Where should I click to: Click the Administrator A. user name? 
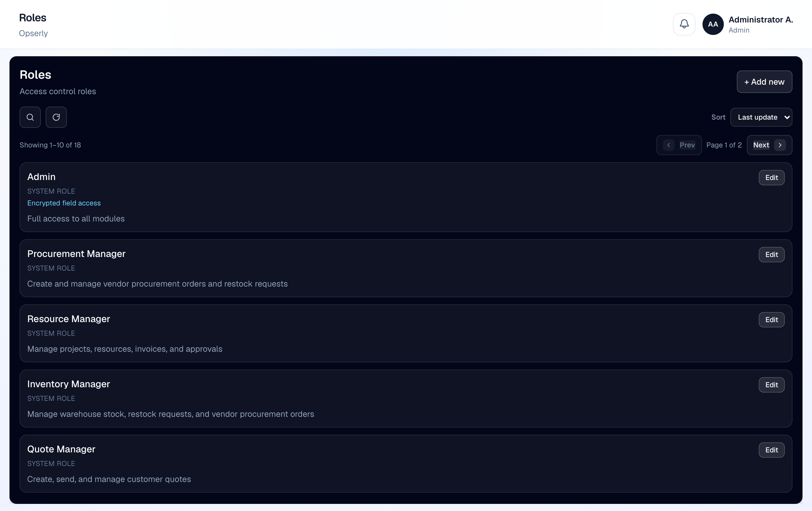(761, 20)
